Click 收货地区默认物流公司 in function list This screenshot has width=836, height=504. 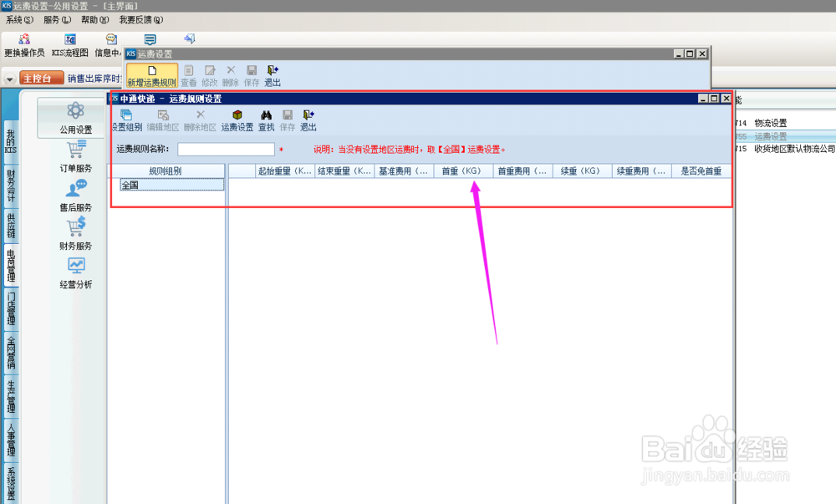click(794, 149)
